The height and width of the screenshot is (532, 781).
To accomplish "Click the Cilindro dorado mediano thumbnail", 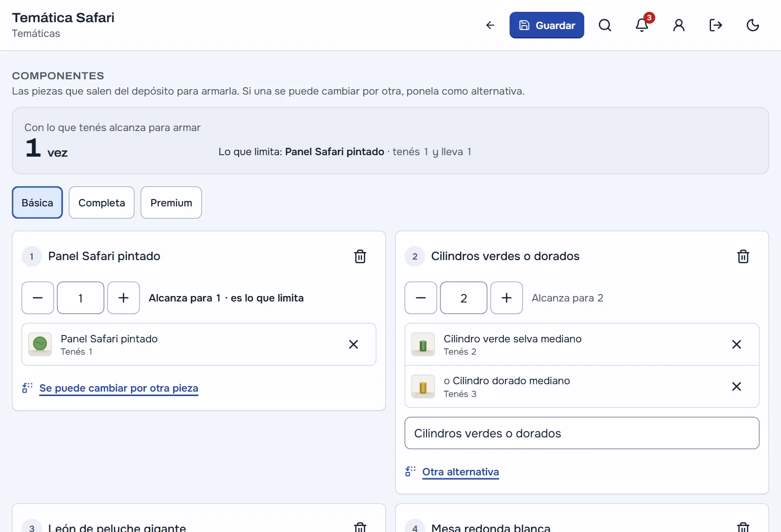I will click(x=423, y=387).
